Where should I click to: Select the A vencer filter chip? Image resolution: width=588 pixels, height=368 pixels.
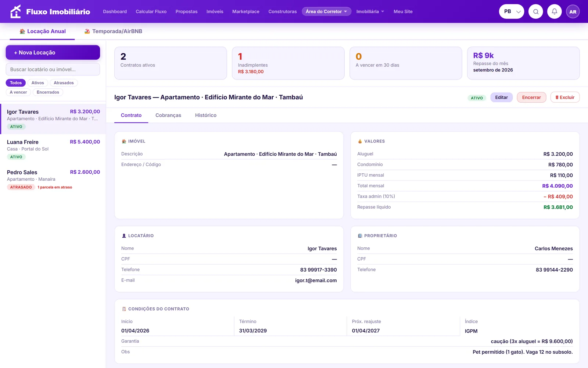coord(18,92)
